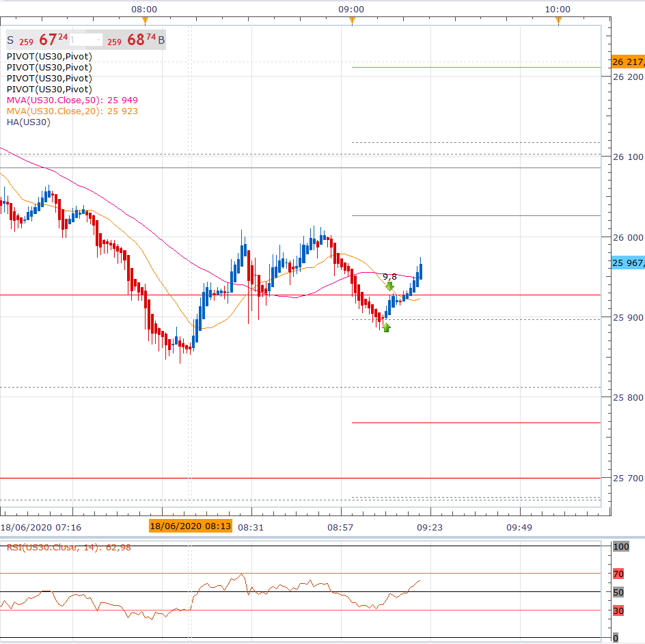The height and width of the screenshot is (644, 645).
Task: Click the Sell button showing 259 67
Action: pyautogui.click(x=37, y=40)
